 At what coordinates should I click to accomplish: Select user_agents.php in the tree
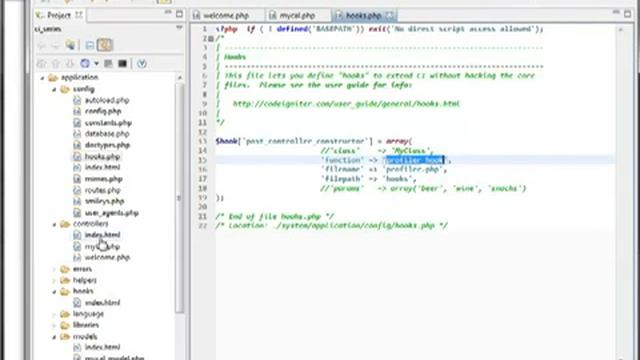click(111, 213)
